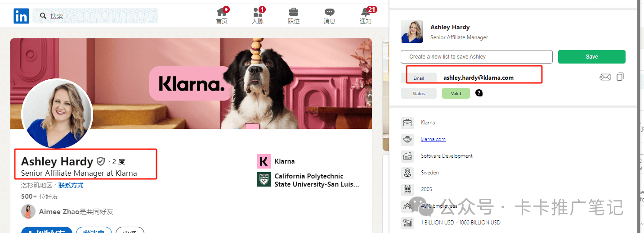Click the 'Create a new list' input field
Screen dimensions: 644x233
(x=477, y=57)
